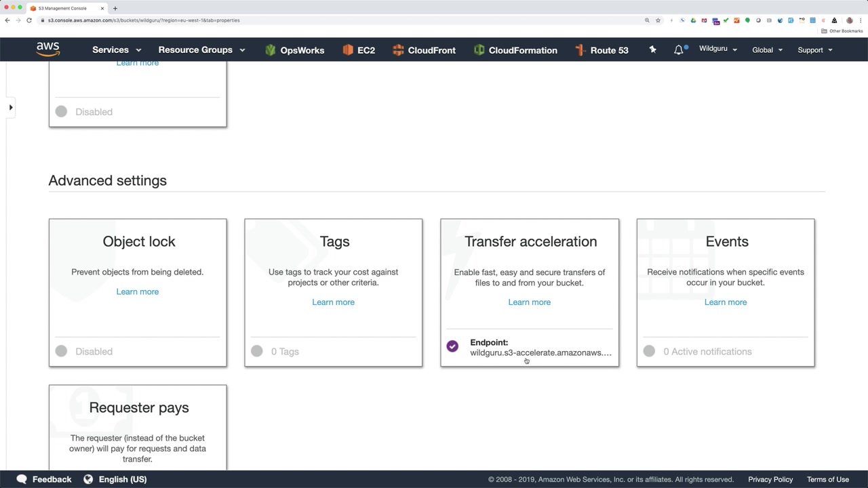Open the Google Drive extension

693,20
